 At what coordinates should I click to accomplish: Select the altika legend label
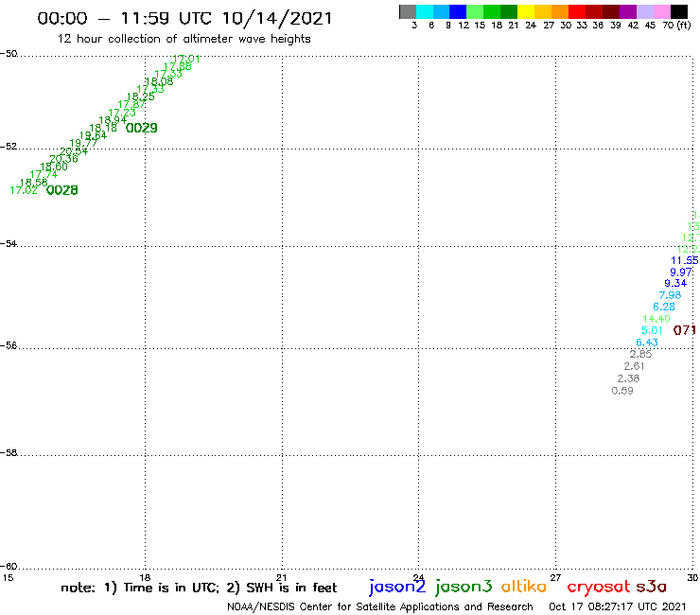click(x=524, y=587)
